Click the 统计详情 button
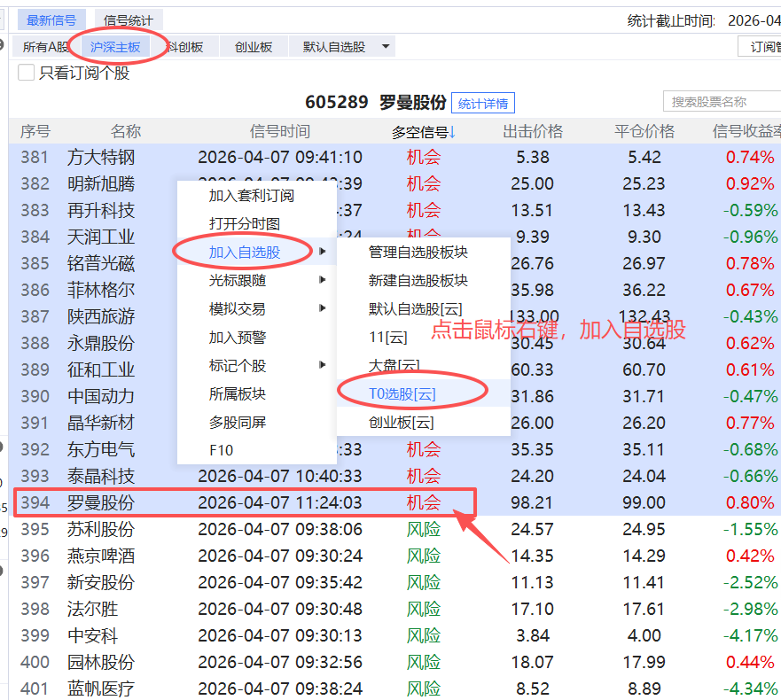The width and height of the screenshot is (781, 700). click(482, 104)
